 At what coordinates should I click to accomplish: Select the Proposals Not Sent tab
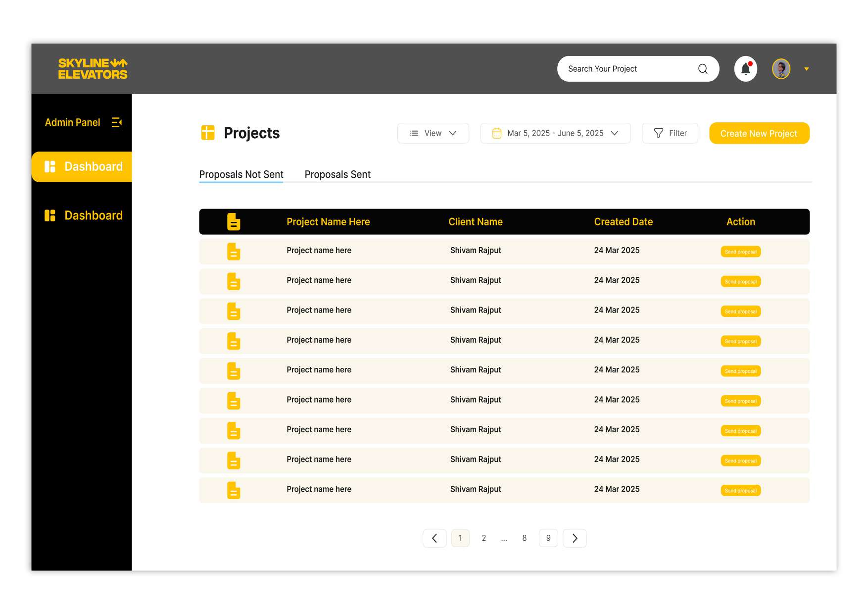241,174
